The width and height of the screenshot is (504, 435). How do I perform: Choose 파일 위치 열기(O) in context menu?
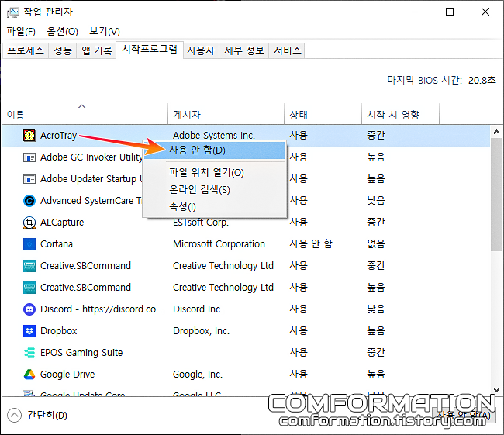click(214, 173)
